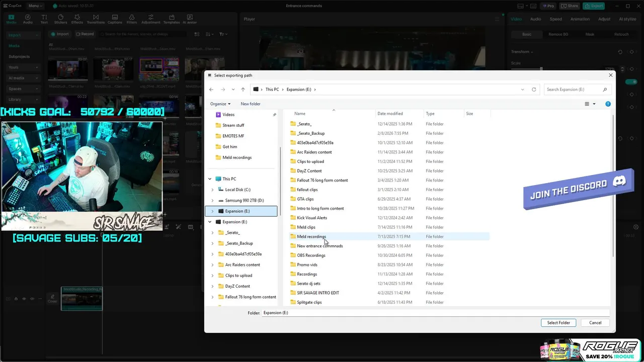Click CapCut Export button
This screenshot has height=362, width=644.
(x=594, y=6)
